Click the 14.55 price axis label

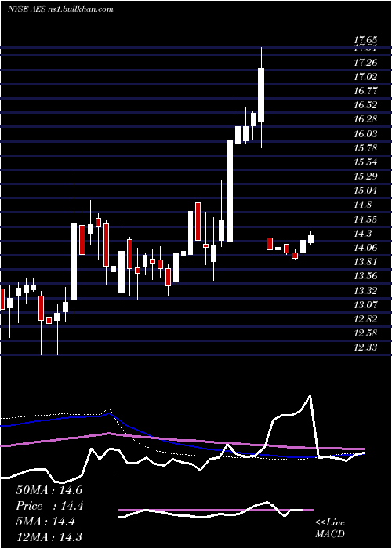366,220
